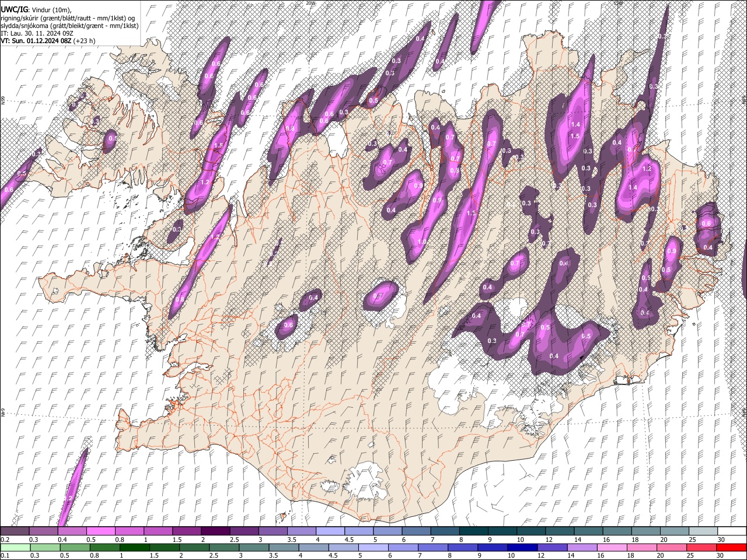Screen dimensions: 747x560
Task: Click the 'slydda/snjókoma (grátt/bleikt/grænt - mm/1klst)' legend line
Action: point(70,26)
